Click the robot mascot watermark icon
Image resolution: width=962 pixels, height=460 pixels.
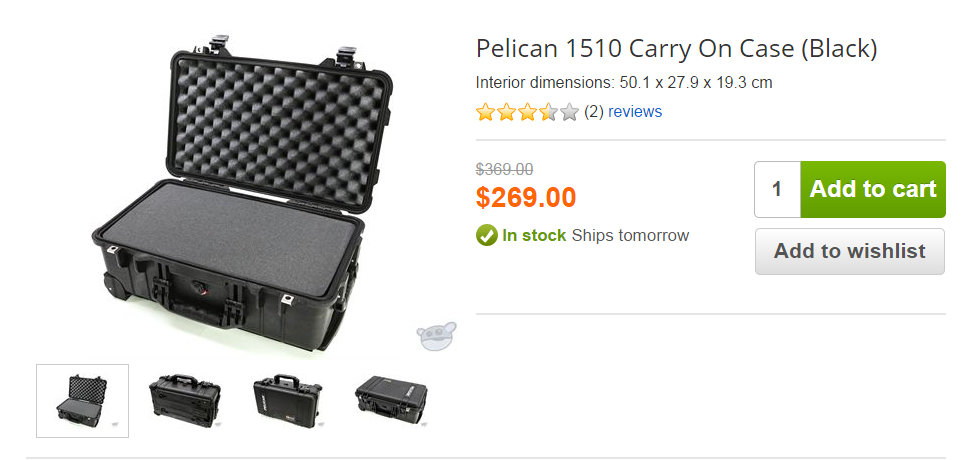437,336
